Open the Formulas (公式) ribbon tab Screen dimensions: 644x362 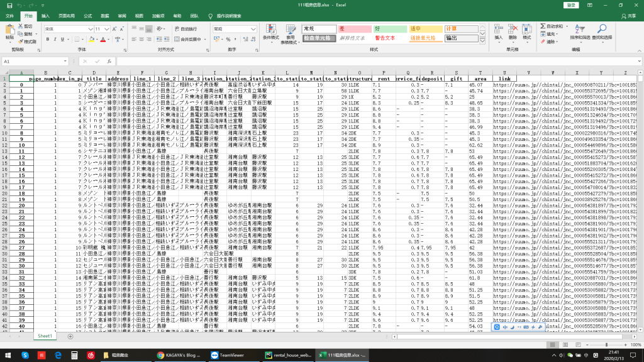click(87, 14)
